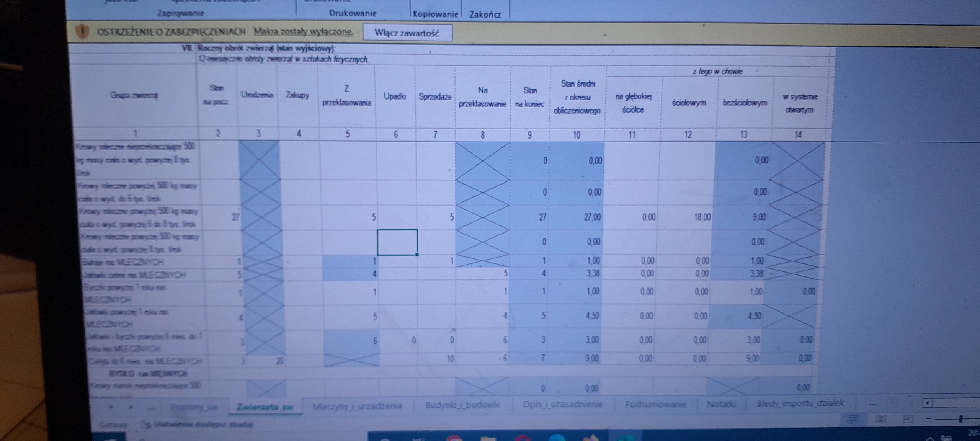The width and height of the screenshot is (980, 441).
Task: Click the Bledy_importu_dzialek sheet tab
Action: 800,403
